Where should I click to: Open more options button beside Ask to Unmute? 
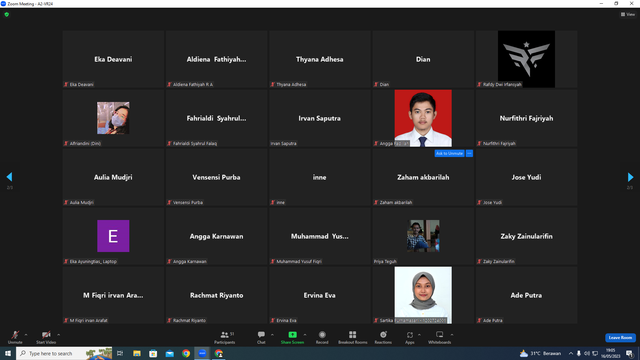tap(469, 153)
